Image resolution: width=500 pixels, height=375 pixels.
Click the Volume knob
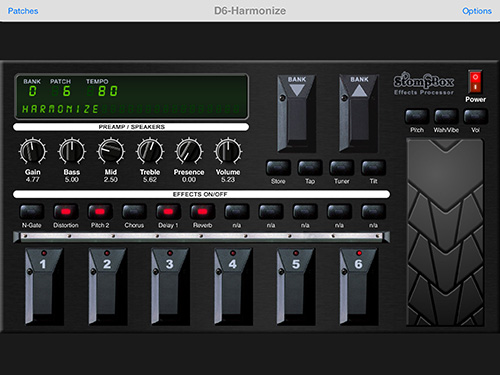[228, 151]
